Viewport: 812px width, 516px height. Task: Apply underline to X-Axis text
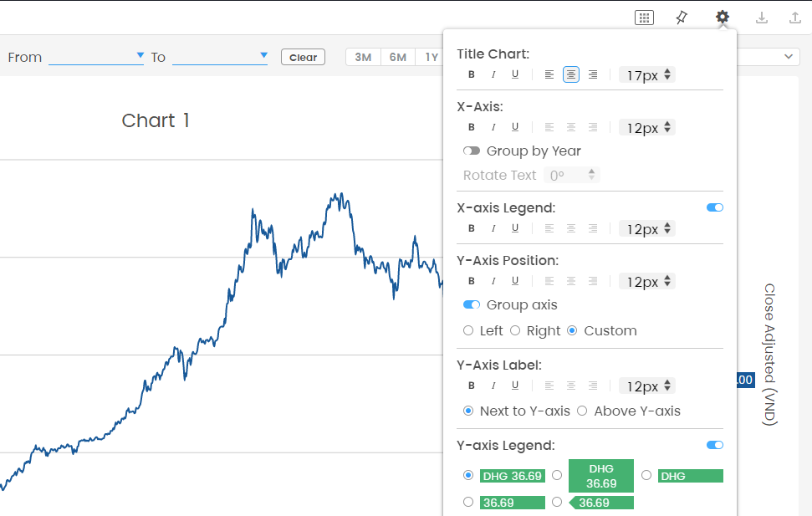point(515,127)
